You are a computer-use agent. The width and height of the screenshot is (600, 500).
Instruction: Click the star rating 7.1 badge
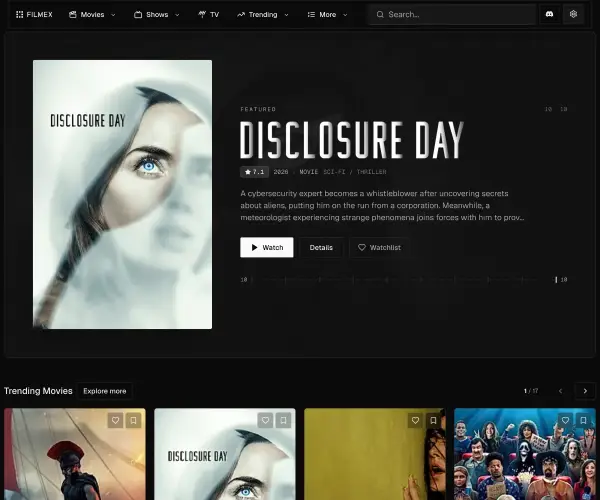click(254, 172)
